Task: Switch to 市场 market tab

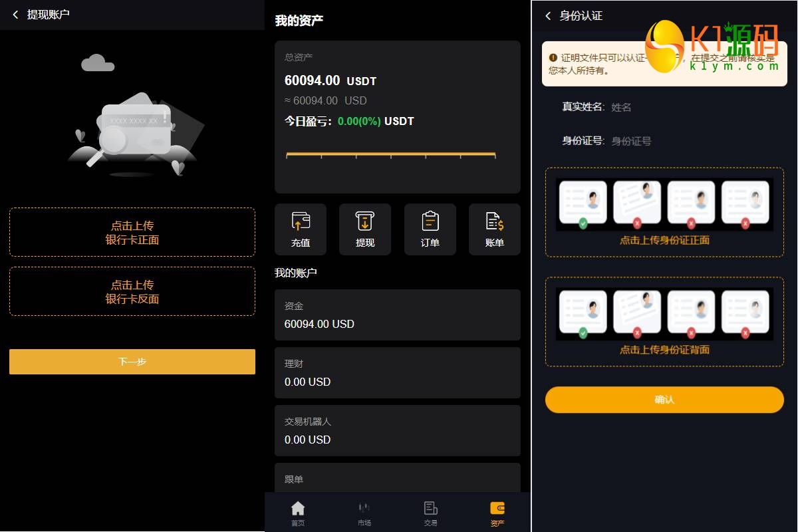Action: 364,513
